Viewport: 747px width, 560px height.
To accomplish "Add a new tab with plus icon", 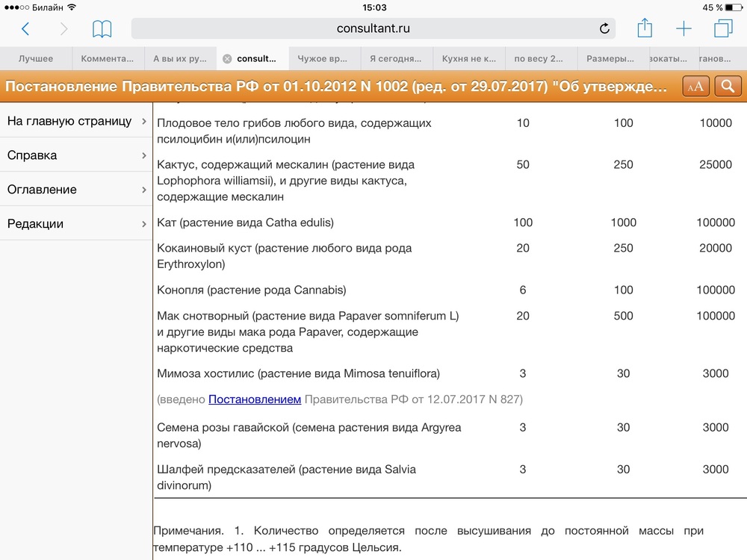I will [684, 28].
